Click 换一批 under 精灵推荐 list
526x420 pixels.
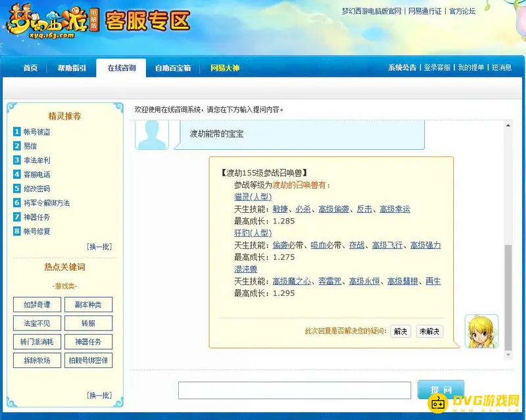[99, 247]
